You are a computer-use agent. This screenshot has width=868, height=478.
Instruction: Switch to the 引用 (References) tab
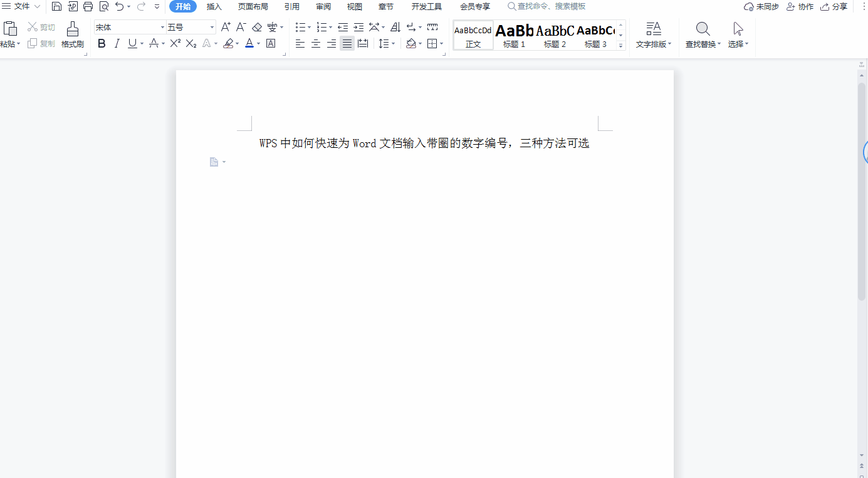click(292, 7)
